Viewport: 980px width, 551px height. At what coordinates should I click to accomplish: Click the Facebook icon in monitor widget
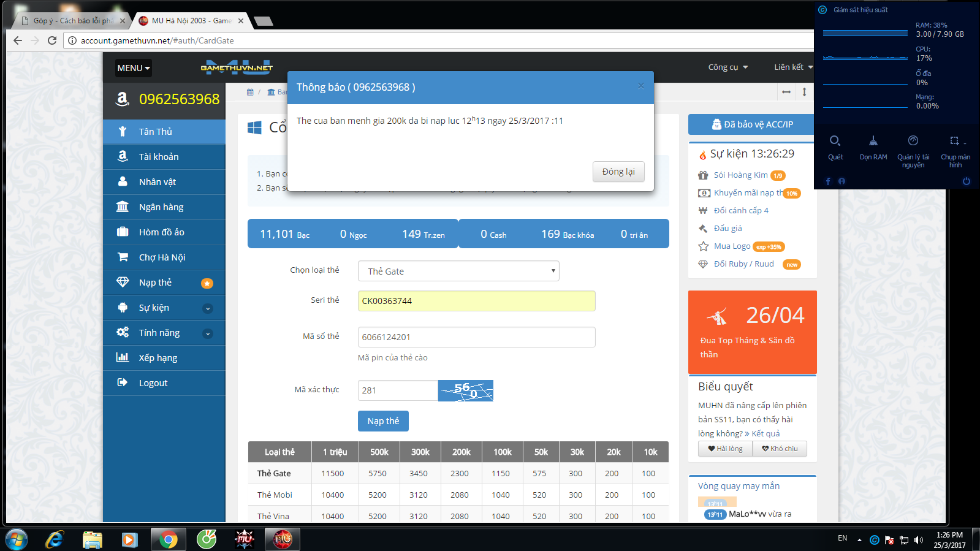point(828,181)
